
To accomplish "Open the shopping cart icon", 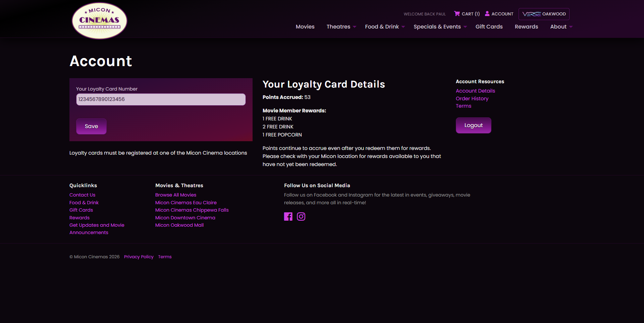I will pos(457,14).
